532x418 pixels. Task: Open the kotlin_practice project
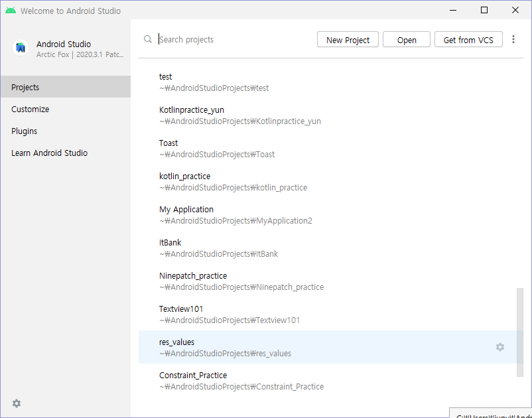[x=331, y=182]
